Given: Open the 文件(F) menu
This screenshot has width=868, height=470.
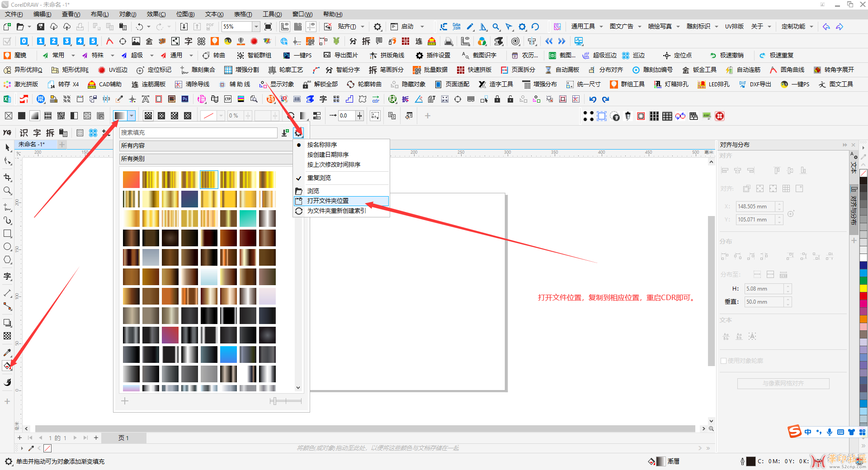Looking at the screenshot, I should click(x=14, y=14).
